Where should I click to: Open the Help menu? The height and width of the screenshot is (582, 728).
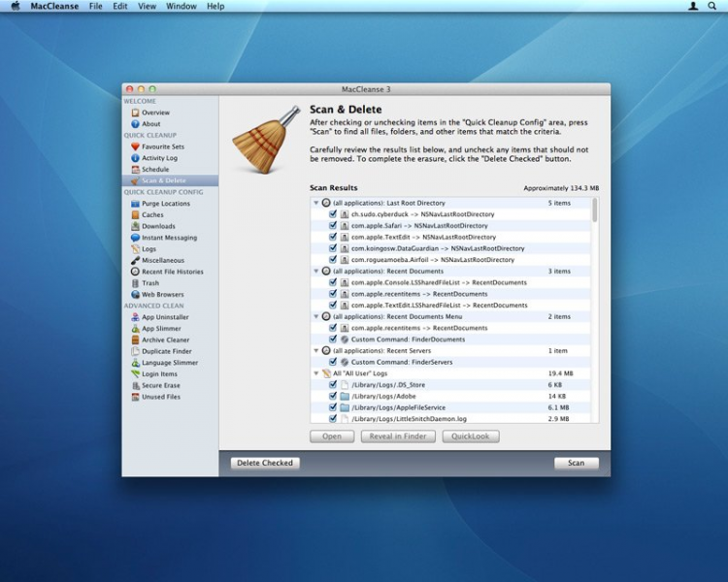(x=215, y=6)
